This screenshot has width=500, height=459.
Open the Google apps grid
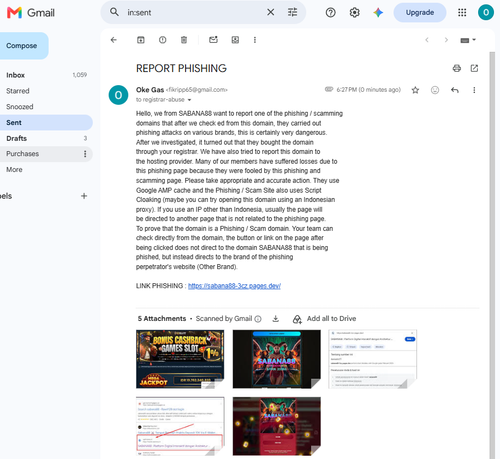[x=462, y=13]
